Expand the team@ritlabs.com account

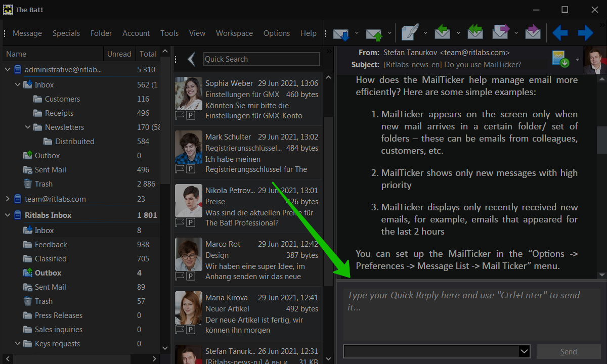(8, 199)
